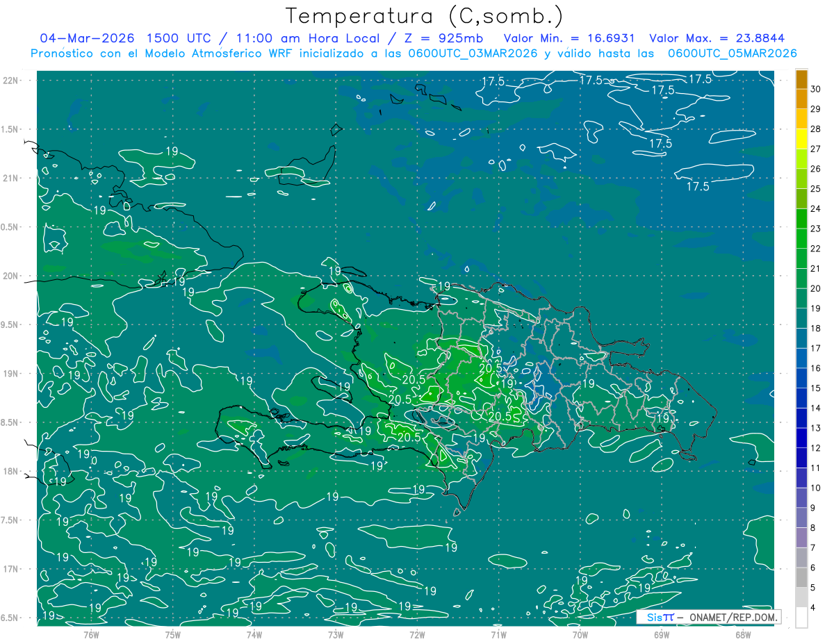
Task: Click the '23' label on the color scale
Action: point(816,229)
